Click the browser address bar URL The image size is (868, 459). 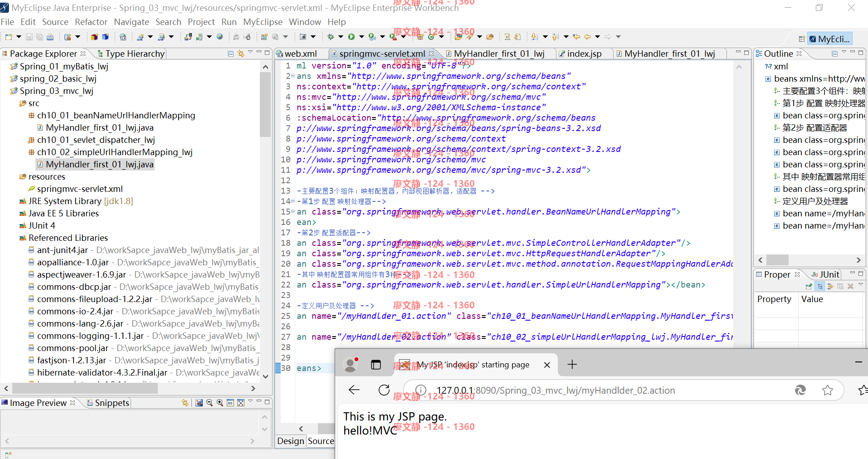556,391
